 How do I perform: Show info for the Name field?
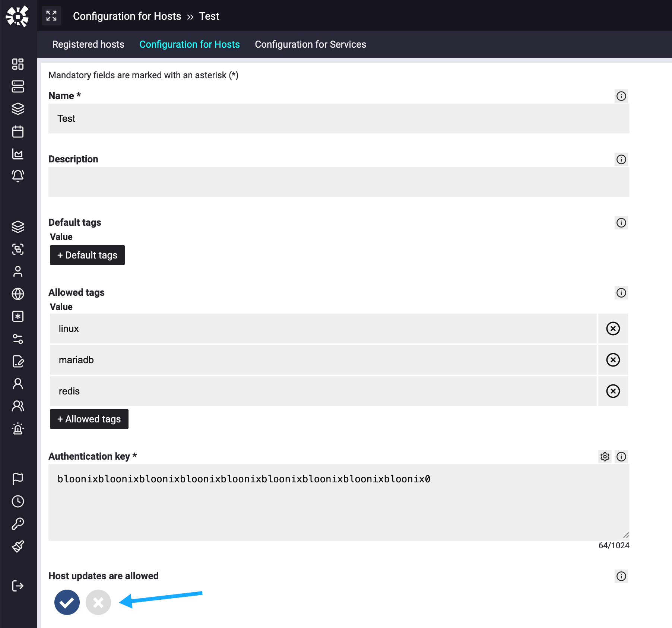tap(621, 96)
